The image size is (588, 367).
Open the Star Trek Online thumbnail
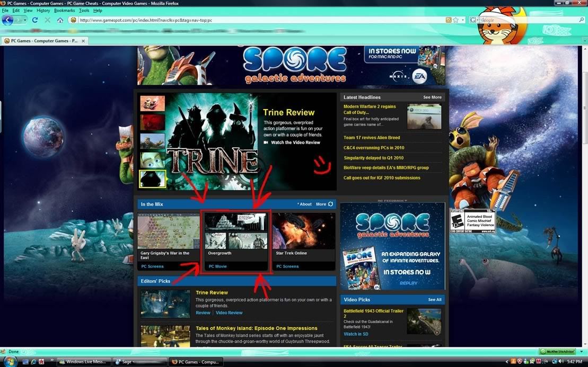point(304,231)
